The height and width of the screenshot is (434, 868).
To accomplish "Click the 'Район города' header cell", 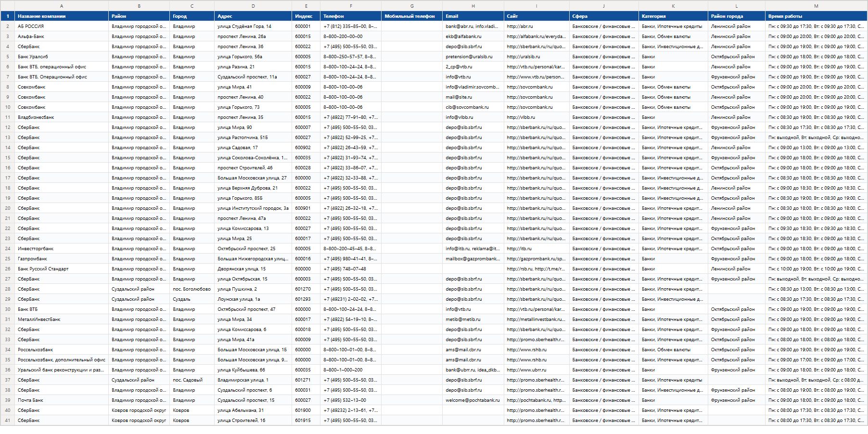I will point(737,16).
